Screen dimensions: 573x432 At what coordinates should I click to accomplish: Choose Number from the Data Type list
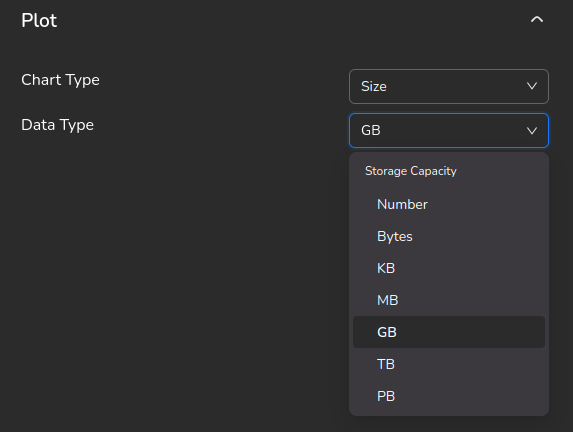[449, 204]
